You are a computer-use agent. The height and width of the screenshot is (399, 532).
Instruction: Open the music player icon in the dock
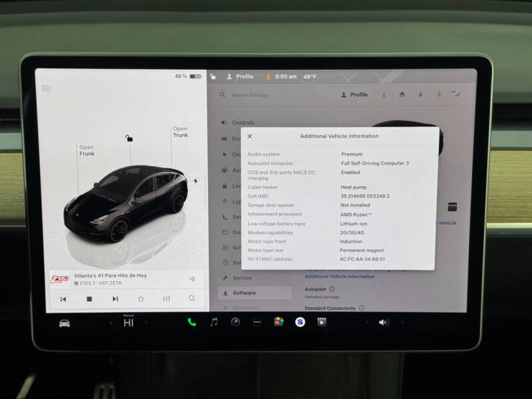(x=214, y=324)
